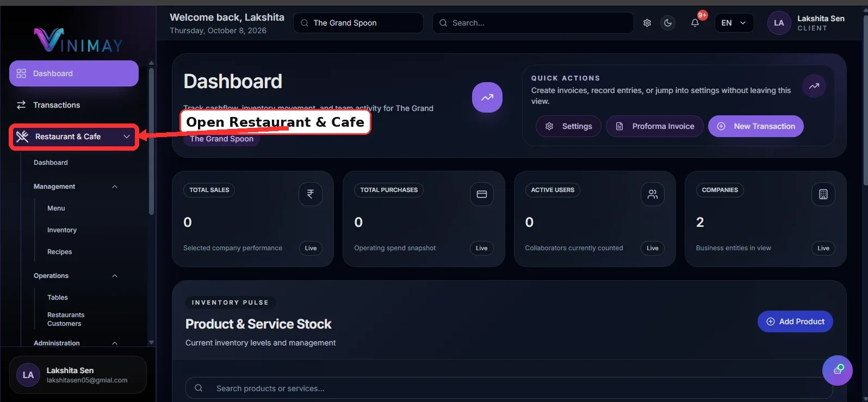
Task: Click the Restaurant & Cafe utensils icon
Action: (x=22, y=137)
